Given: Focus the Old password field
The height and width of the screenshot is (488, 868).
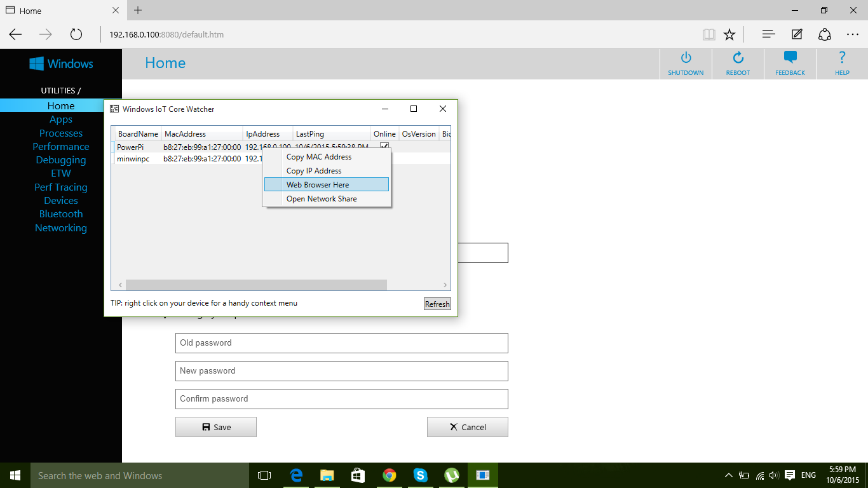Looking at the screenshot, I should [x=342, y=343].
